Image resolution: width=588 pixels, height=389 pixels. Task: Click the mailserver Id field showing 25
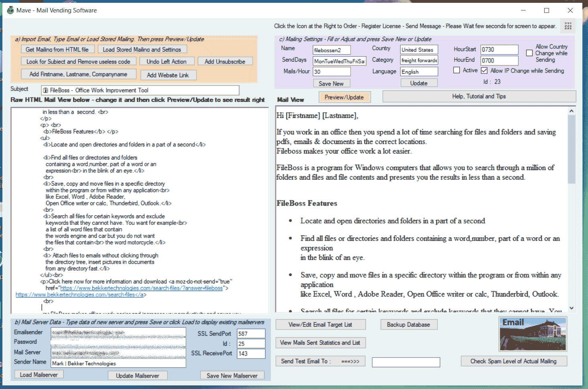pyautogui.click(x=251, y=343)
